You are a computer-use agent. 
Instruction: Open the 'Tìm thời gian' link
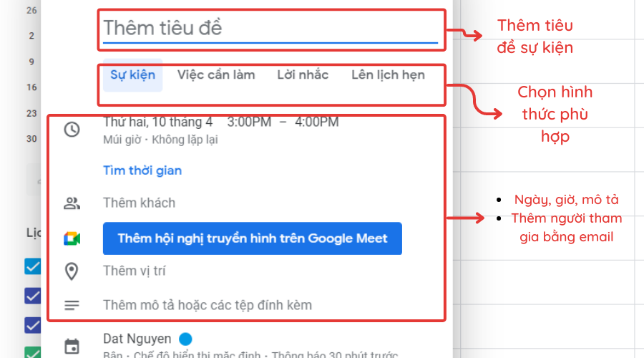[142, 170]
